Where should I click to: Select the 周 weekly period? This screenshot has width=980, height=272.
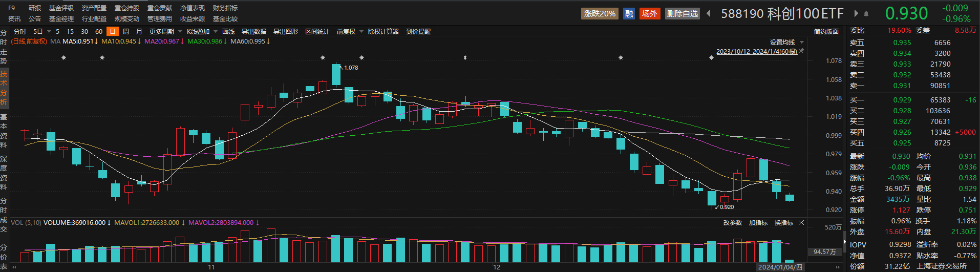(126, 32)
